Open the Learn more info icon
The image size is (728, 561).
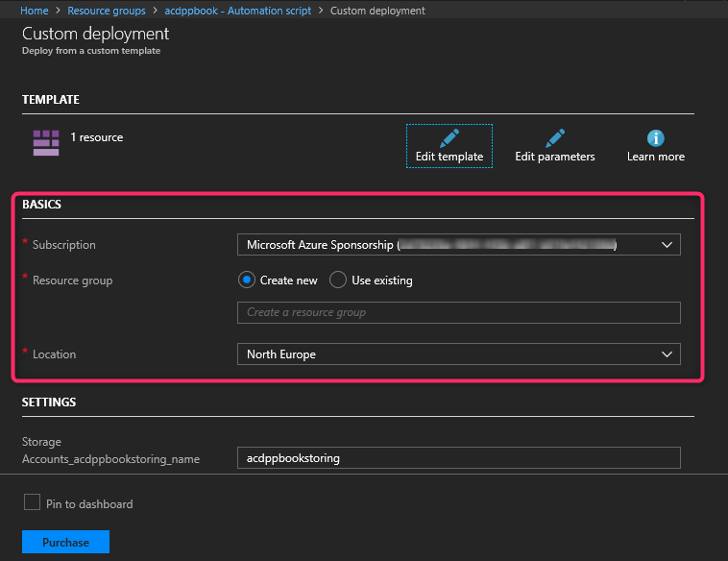pyautogui.click(x=656, y=137)
